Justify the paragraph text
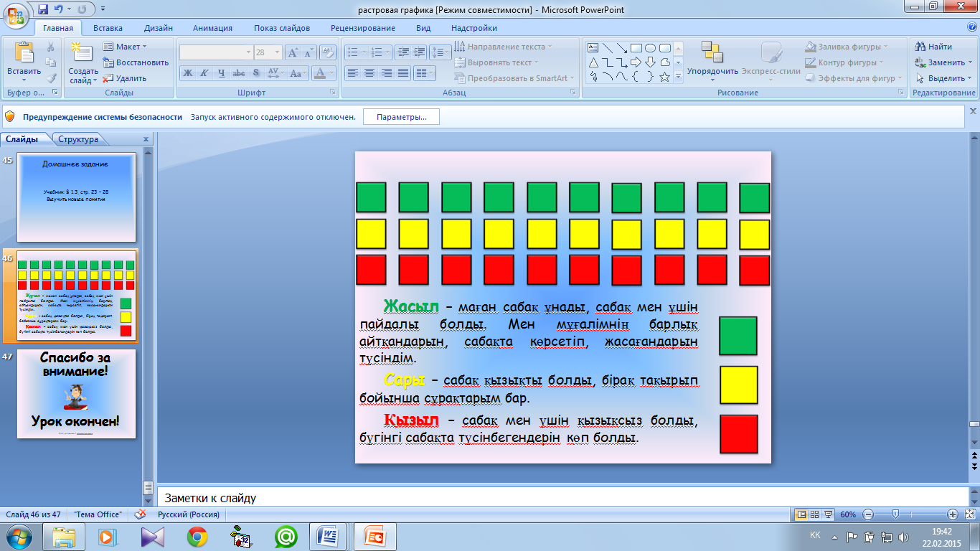The height and width of the screenshot is (551, 980). (403, 72)
